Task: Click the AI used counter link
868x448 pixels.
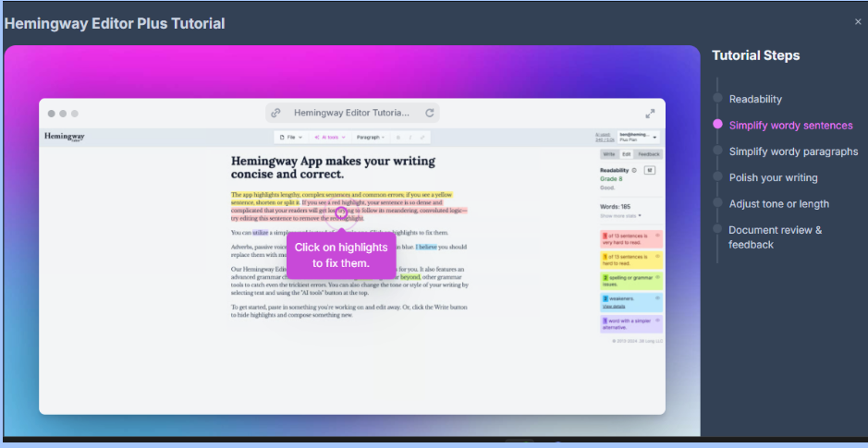Action: (x=604, y=137)
